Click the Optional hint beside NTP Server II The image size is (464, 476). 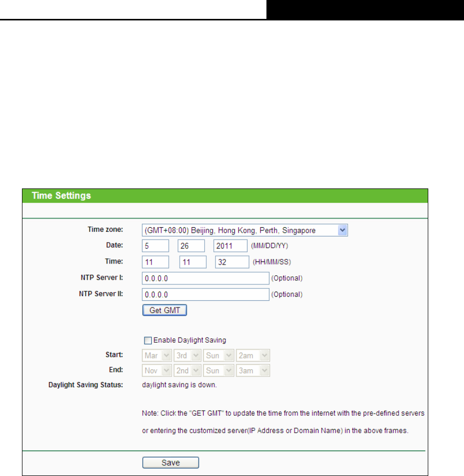coord(287,294)
